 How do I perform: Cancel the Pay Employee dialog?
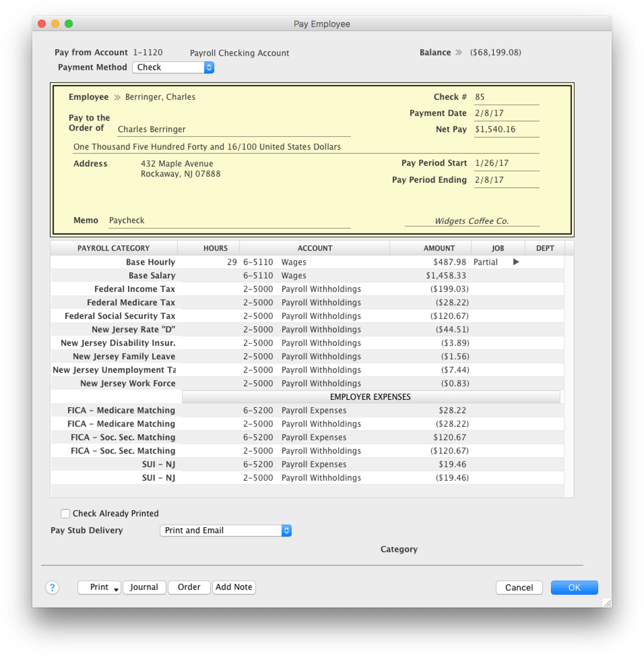(518, 587)
